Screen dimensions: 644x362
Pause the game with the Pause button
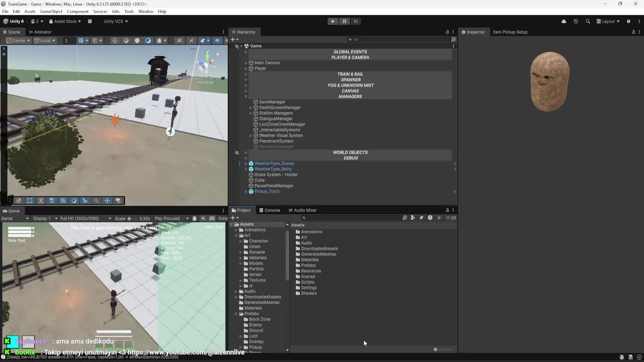pos(344,21)
